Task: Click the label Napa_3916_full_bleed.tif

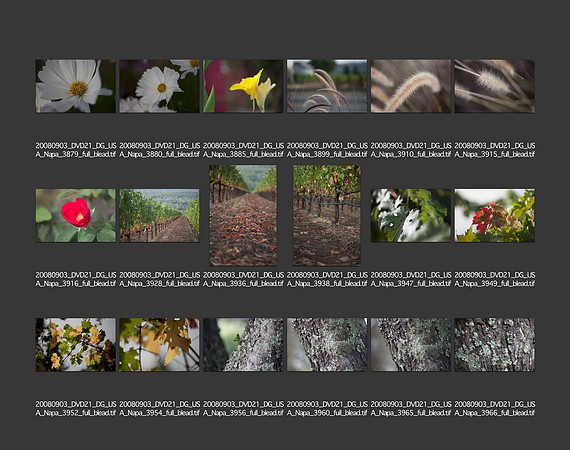Action: click(x=76, y=279)
